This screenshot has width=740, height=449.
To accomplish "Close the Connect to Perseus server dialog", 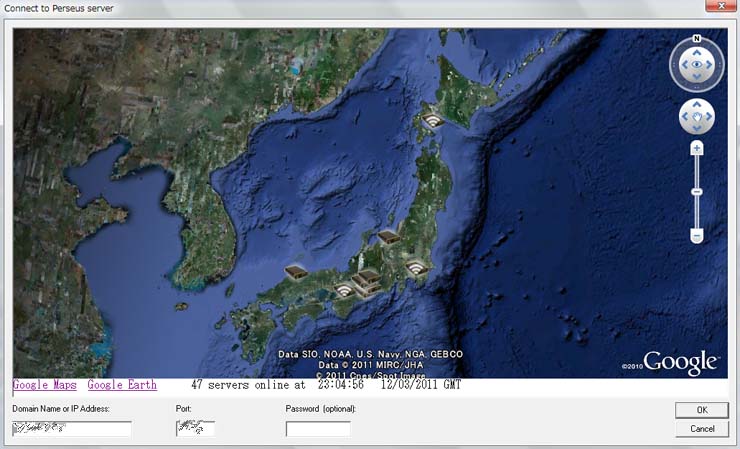I will 722,6.
